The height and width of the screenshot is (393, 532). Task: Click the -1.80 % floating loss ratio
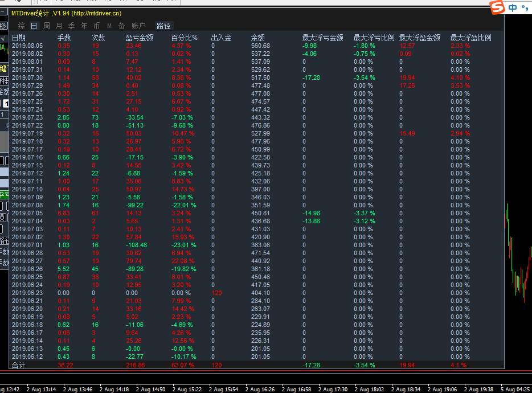click(x=365, y=46)
